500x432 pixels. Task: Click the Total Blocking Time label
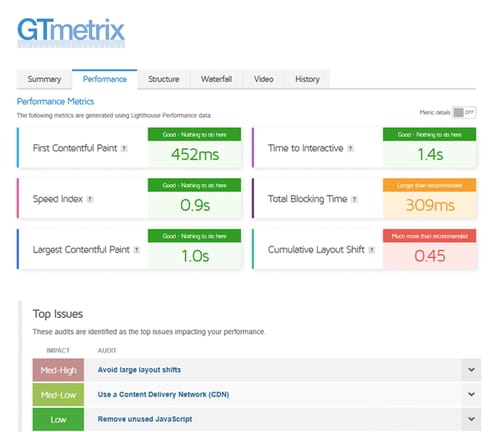pos(307,199)
